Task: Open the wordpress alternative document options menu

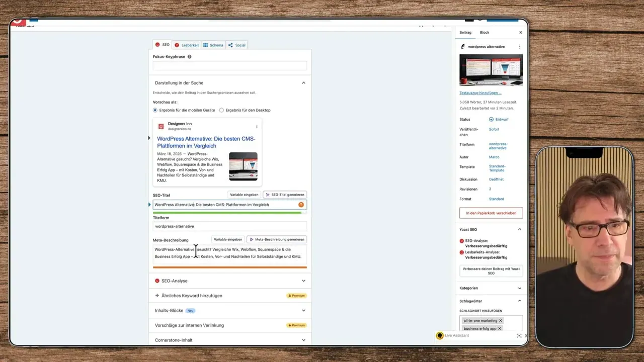Action: point(520,46)
